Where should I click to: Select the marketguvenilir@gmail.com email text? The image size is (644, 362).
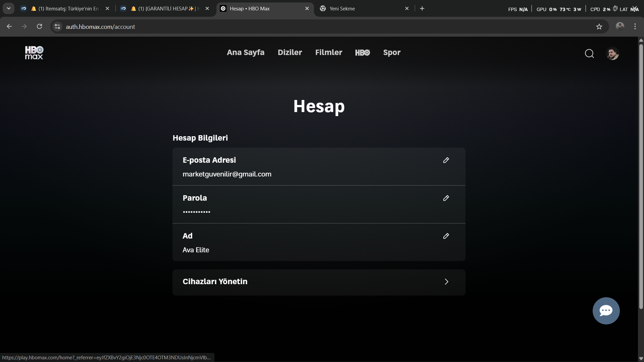pyautogui.click(x=227, y=174)
